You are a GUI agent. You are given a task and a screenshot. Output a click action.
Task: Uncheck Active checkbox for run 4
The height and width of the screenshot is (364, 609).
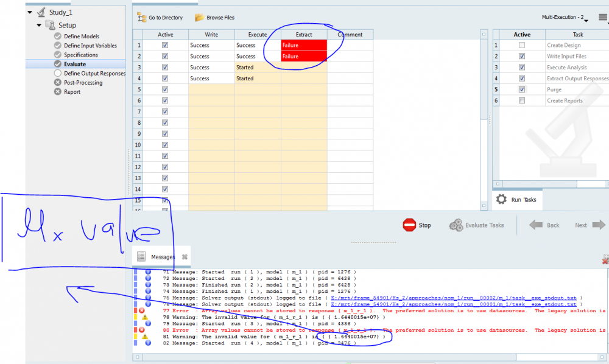coord(165,79)
